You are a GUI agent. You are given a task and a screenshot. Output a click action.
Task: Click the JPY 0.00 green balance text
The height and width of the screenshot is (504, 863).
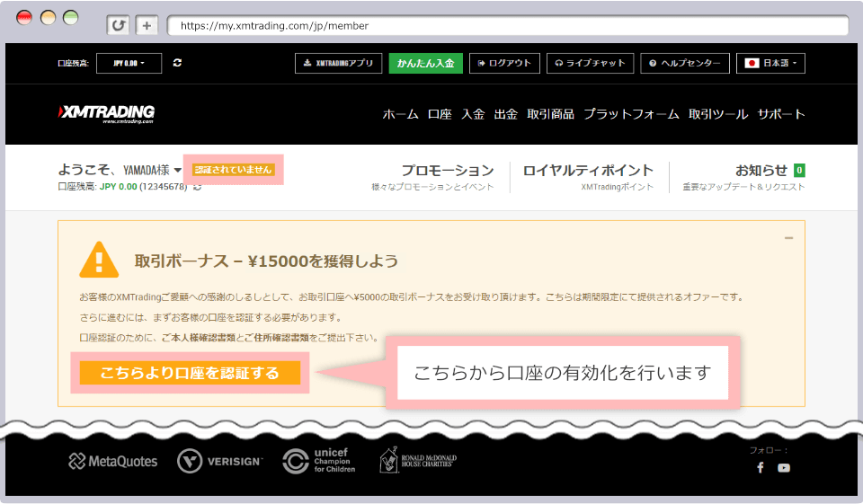click(119, 187)
